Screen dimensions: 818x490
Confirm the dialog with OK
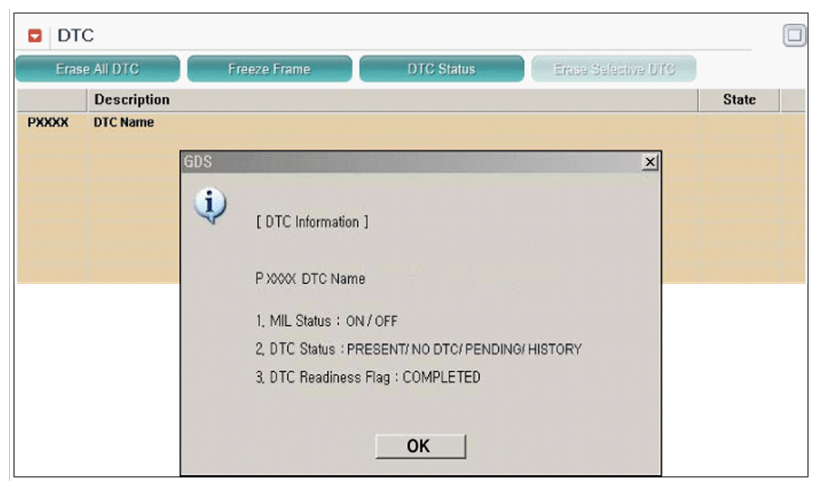(420, 446)
